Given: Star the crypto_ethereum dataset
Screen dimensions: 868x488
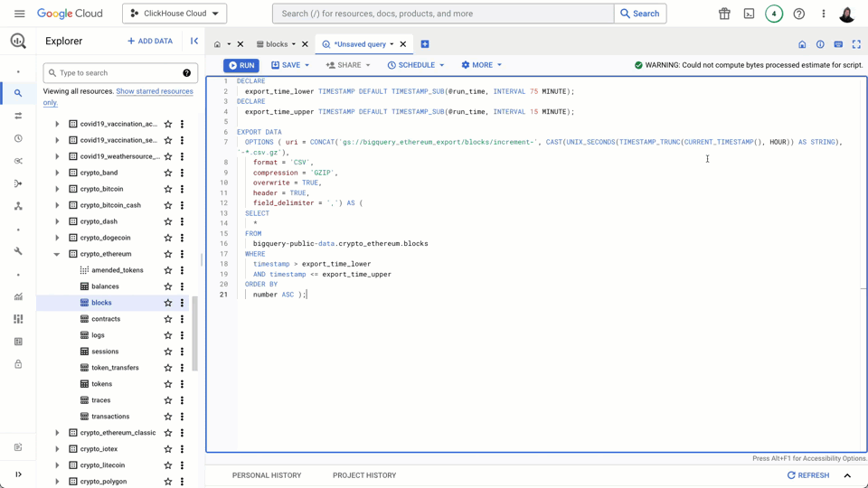Looking at the screenshot, I should 168,254.
